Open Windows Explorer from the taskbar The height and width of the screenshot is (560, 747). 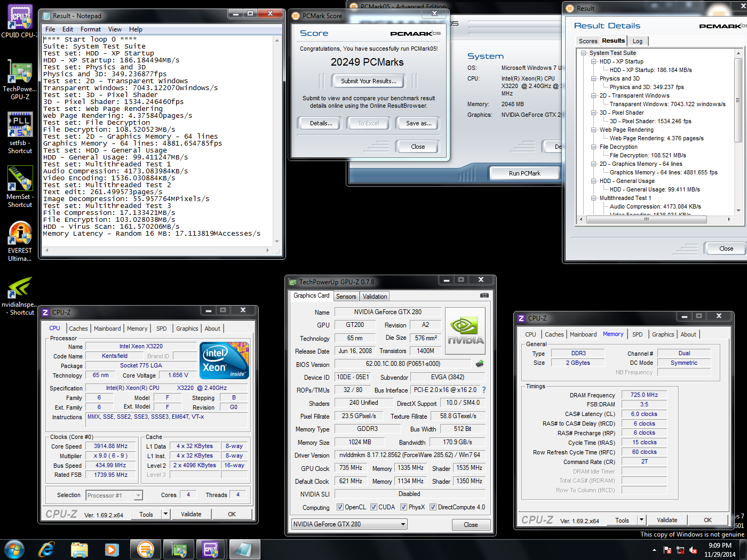79,549
